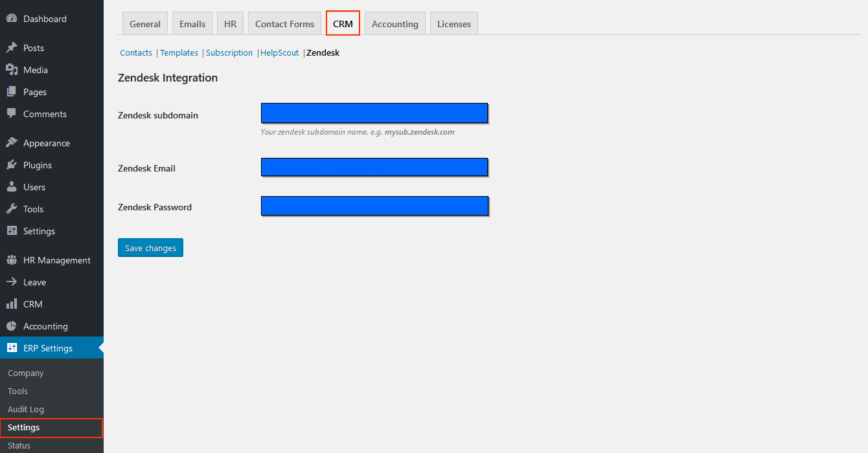Select the Contact Forms tab
The width and height of the screenshot is (868, 453).
(285, 23)
